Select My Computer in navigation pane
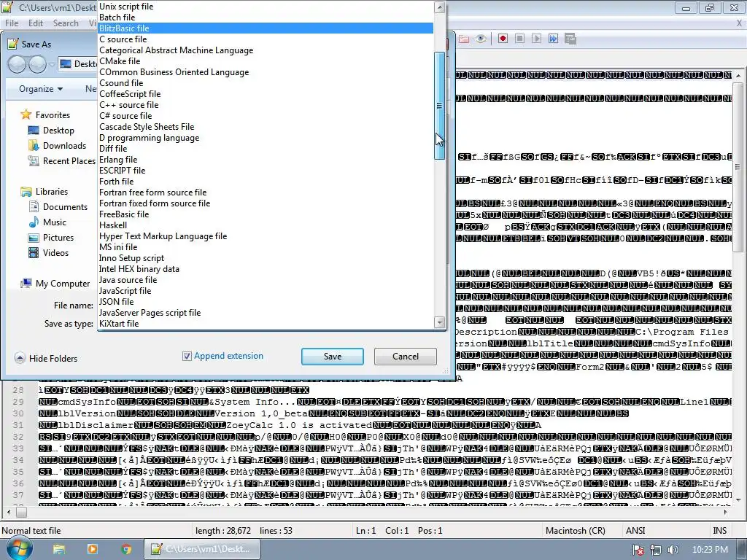 tap(63, 284)
